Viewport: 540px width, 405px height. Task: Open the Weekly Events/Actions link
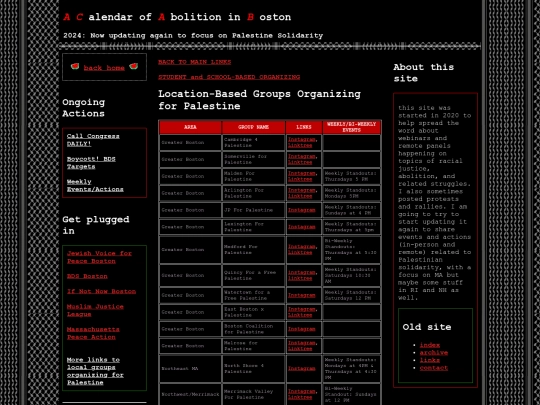95,185
